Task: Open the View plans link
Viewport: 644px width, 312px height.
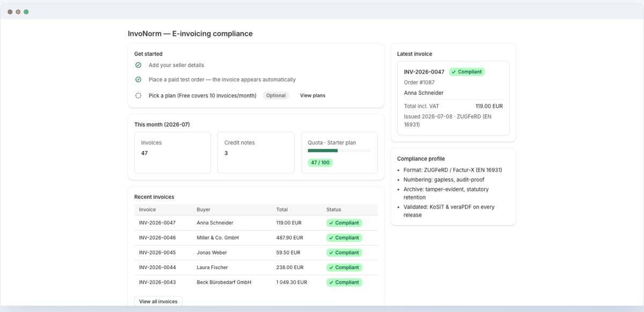Action: (x=312, y=95)
